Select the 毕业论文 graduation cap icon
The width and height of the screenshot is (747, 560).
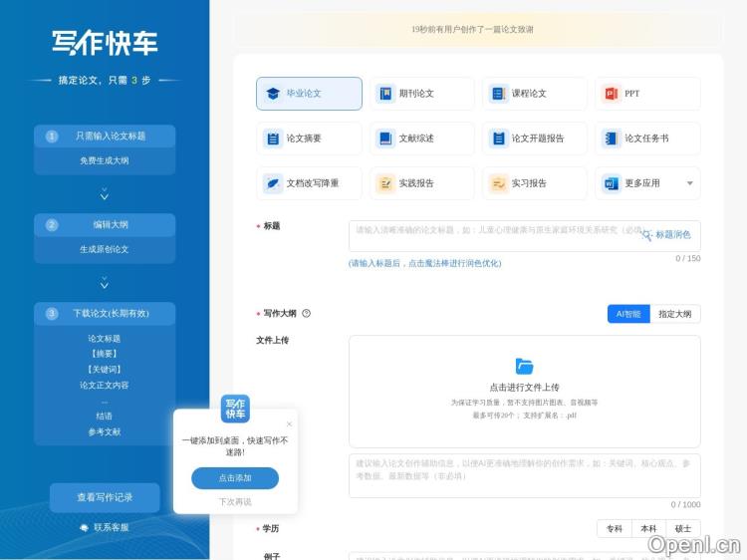point(273,94)
